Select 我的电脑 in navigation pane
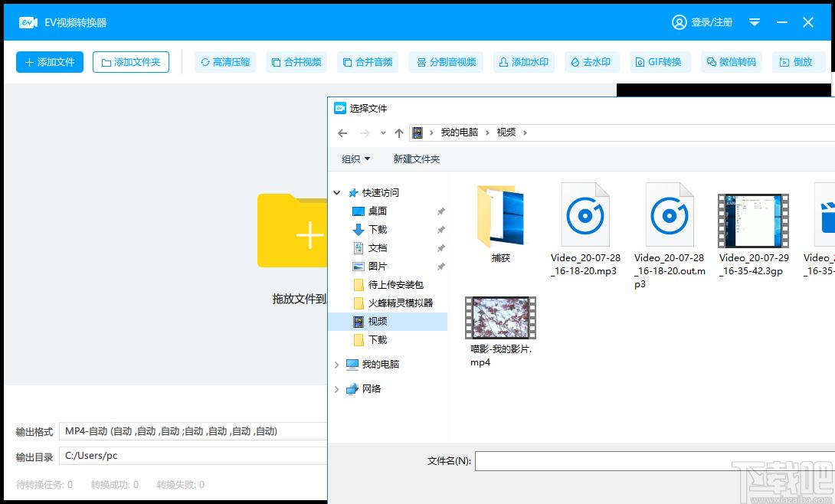This screenshot has width=835, height=504. pos(380,365)
